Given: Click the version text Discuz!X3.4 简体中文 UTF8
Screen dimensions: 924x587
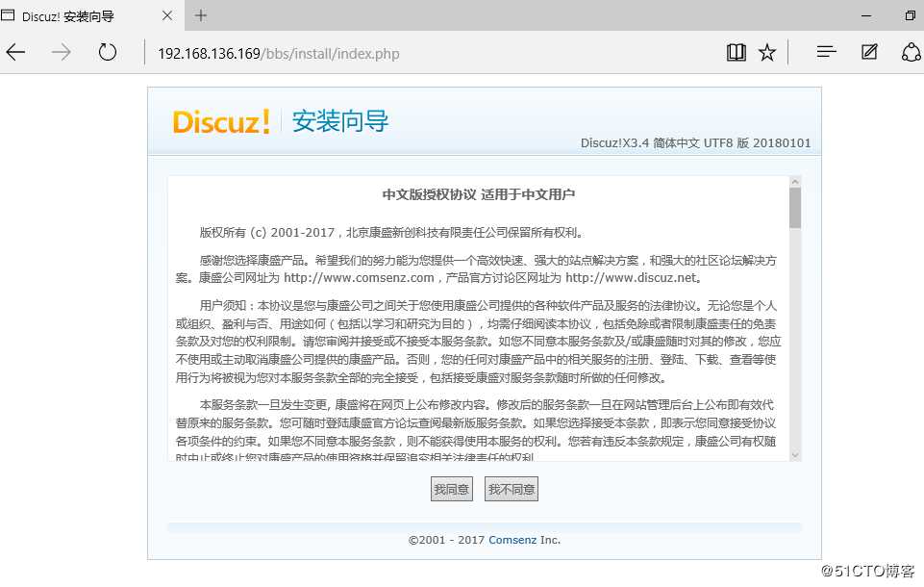Looking at the screenshot, I should 695,142.
